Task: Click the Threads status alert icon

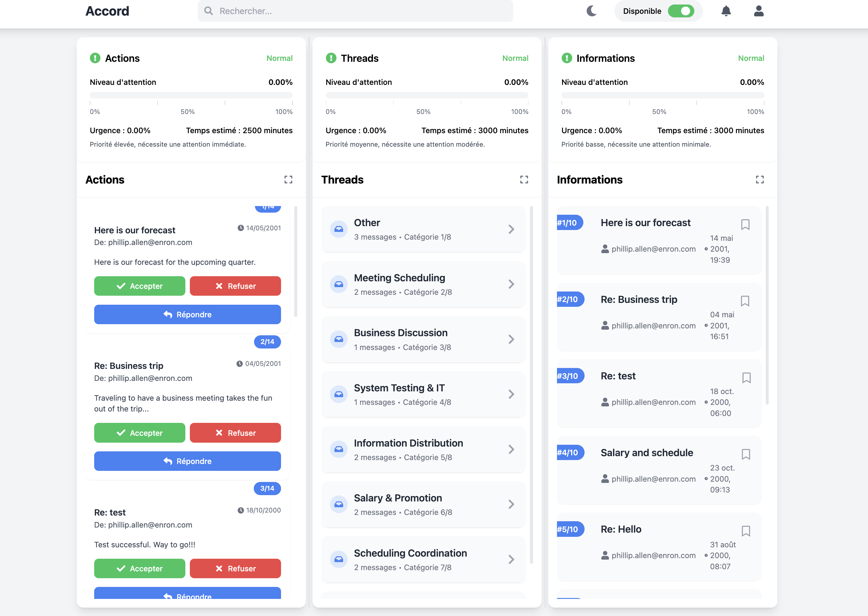Action: [x=331, y=58]
